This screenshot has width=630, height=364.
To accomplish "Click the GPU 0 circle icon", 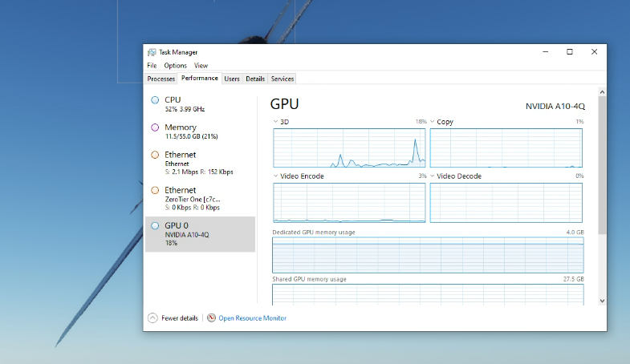I will (x=155, y=225).
